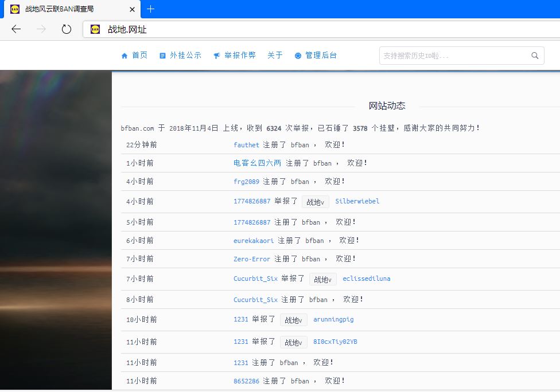Image resolution: width=560 pixels, height=392 pixels.
Task: Click the bfban.com text in summary line
Action: click(137, 128)
